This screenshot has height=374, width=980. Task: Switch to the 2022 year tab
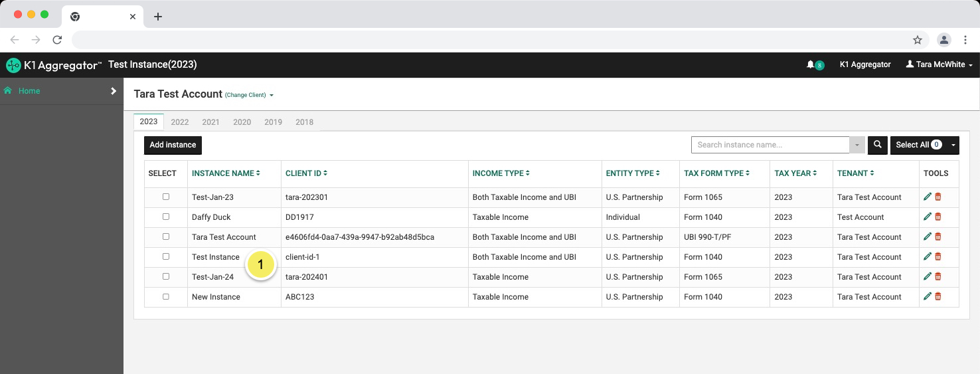[x=179, y=122]
